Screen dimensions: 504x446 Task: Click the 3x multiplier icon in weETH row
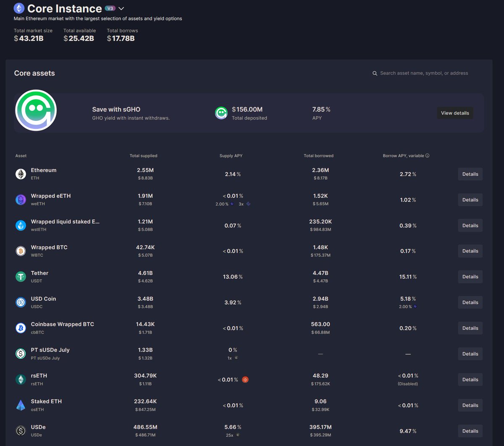click(248, 204)
